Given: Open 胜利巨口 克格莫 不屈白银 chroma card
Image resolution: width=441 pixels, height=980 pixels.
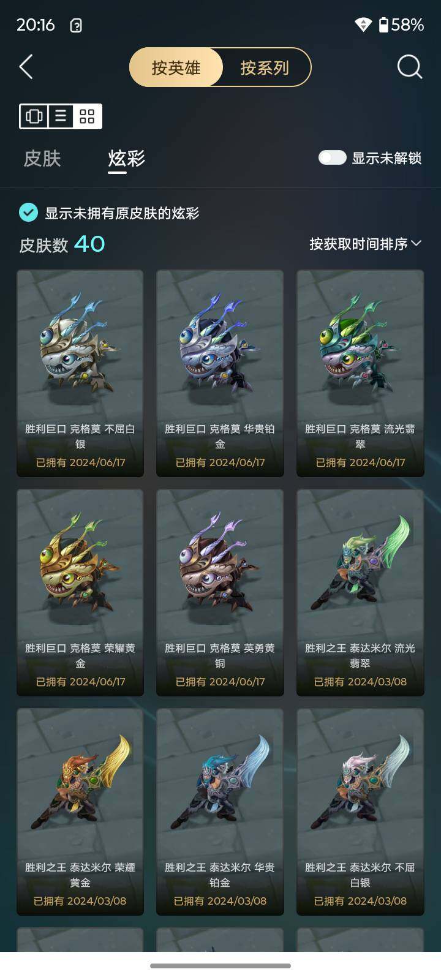Looking at the screenshot, I should pos(80,373).
